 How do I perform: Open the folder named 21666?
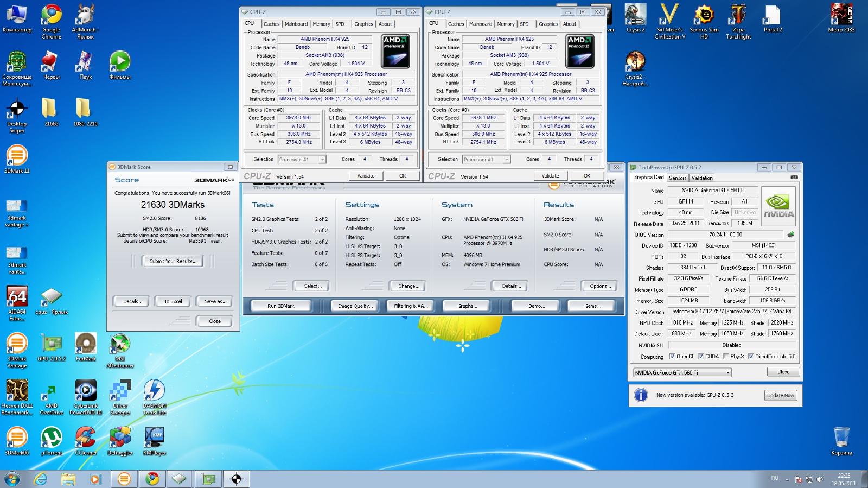(x=52, y=112)
